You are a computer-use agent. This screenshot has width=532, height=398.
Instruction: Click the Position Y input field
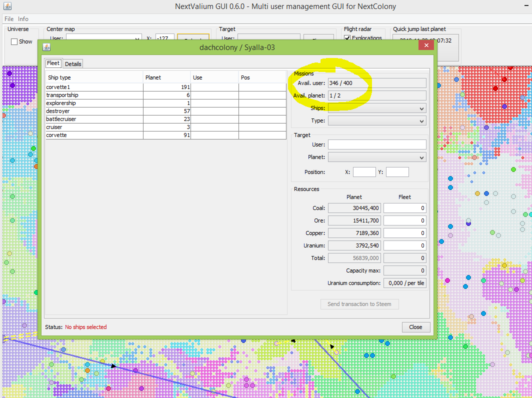(397, 172)
